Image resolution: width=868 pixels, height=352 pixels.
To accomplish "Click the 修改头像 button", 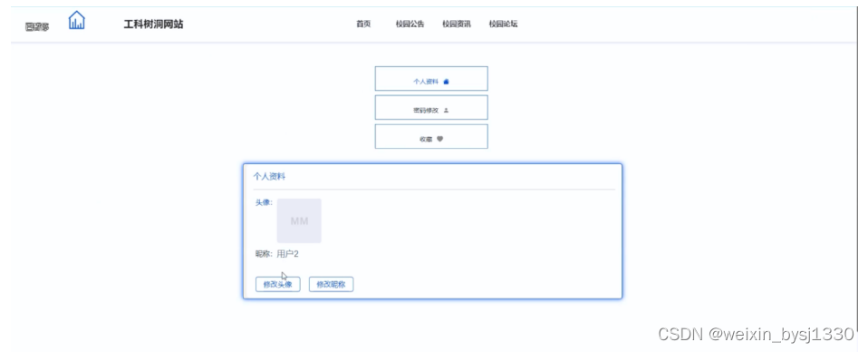I will [x=278, y=284].
